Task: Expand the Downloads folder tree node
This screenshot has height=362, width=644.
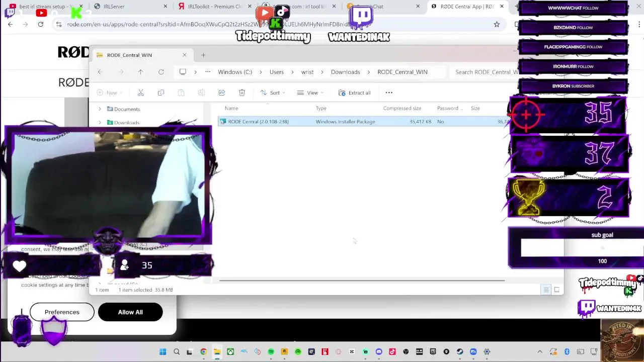Action: coord(100,122)
